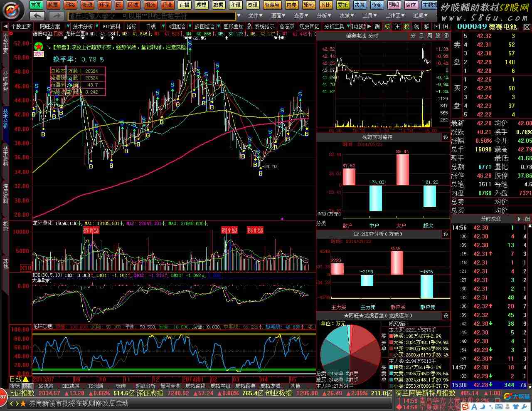532x411 pixels.
Task: Open the 智慧宝 toolbar icon
Action: (x=272, y=5)
